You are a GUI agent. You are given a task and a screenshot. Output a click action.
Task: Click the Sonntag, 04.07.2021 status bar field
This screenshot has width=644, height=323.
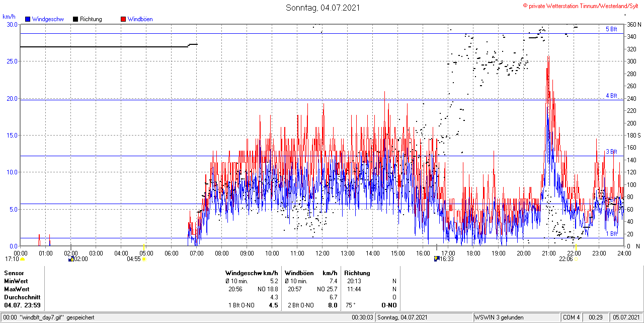(x=424, y=317)
